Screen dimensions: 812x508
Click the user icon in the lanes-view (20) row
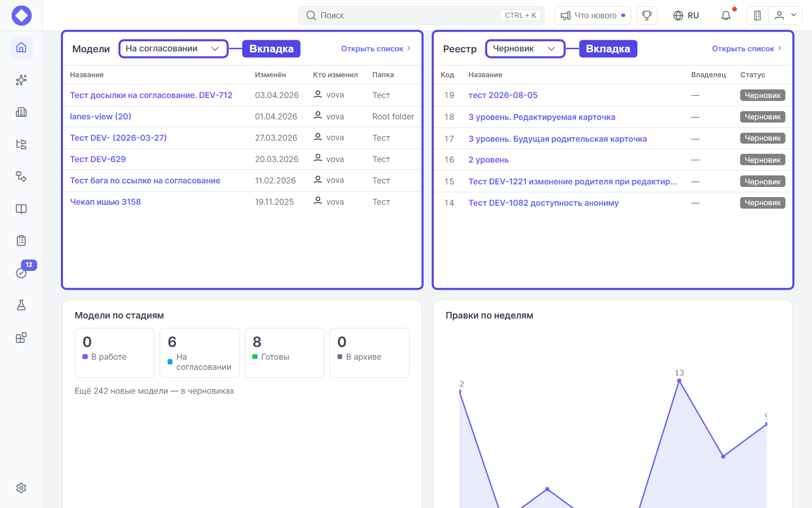pos(318,116)
